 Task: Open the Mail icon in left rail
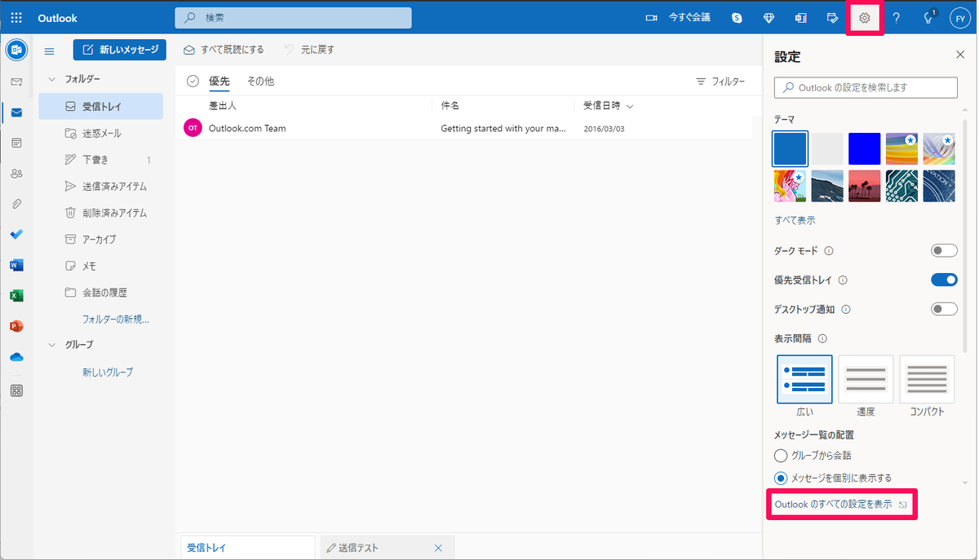coord(16,112)
